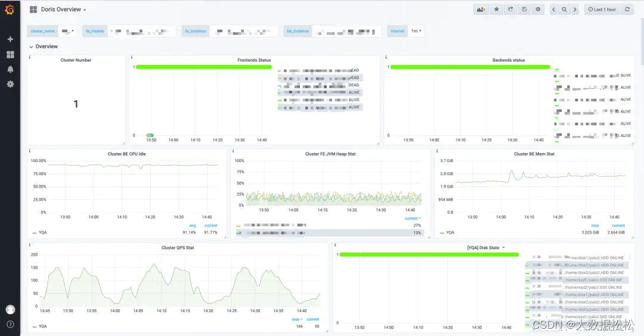Open dashboard settings gear in top toolbar

coord(538,10)
